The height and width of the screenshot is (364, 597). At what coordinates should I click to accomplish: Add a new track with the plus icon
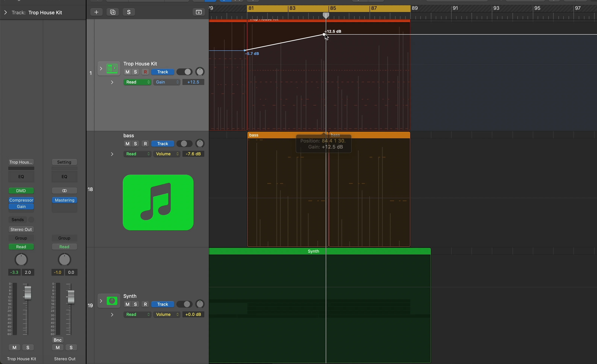(x=96, y=12)
